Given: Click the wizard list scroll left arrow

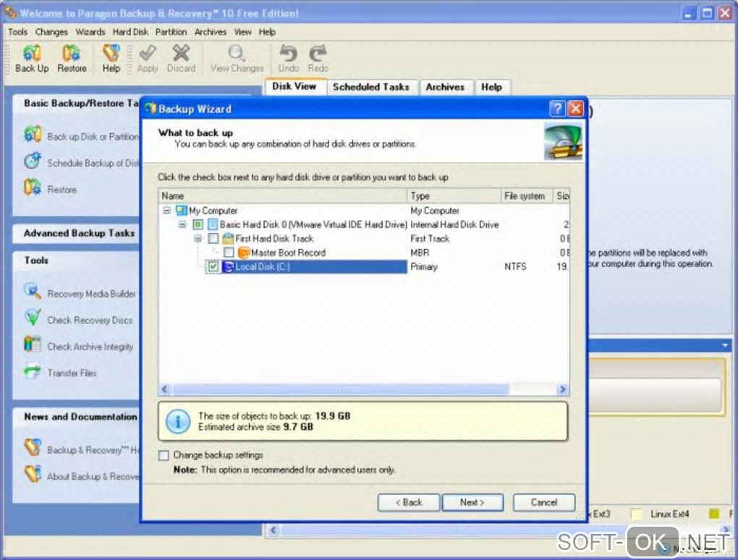Looking at the screenshot, I should (165, 389).
